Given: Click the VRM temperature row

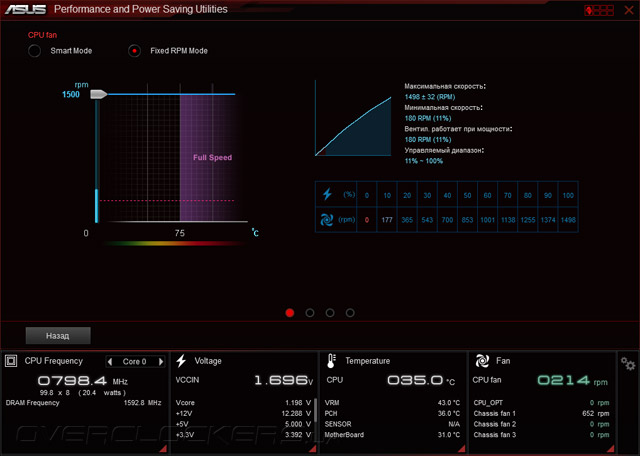Looking at the screenshot, I should point(392,403).
